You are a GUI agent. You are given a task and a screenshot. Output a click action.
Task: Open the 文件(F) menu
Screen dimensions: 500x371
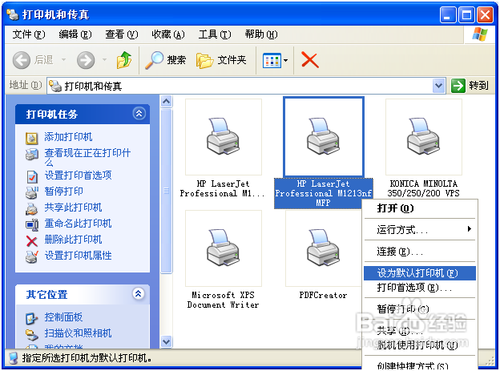(x=29, y=34)
